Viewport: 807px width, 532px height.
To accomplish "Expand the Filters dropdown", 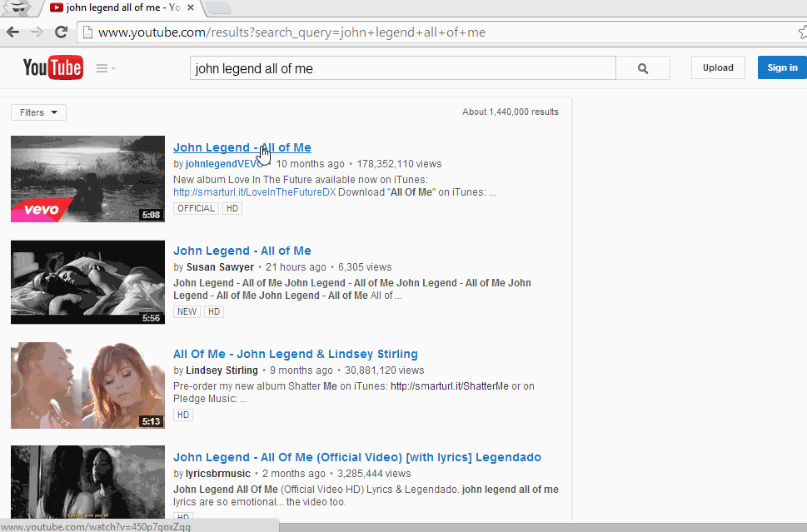I will [38, 112].
